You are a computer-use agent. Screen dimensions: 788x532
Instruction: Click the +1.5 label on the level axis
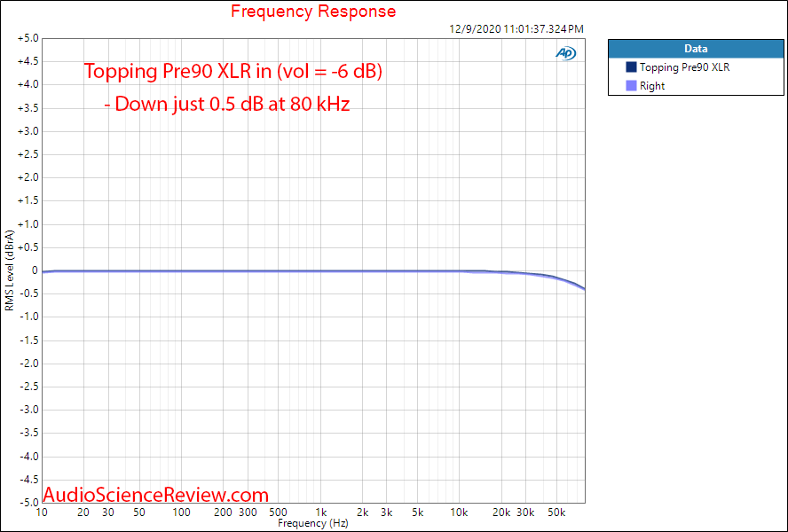click(28, 201)
